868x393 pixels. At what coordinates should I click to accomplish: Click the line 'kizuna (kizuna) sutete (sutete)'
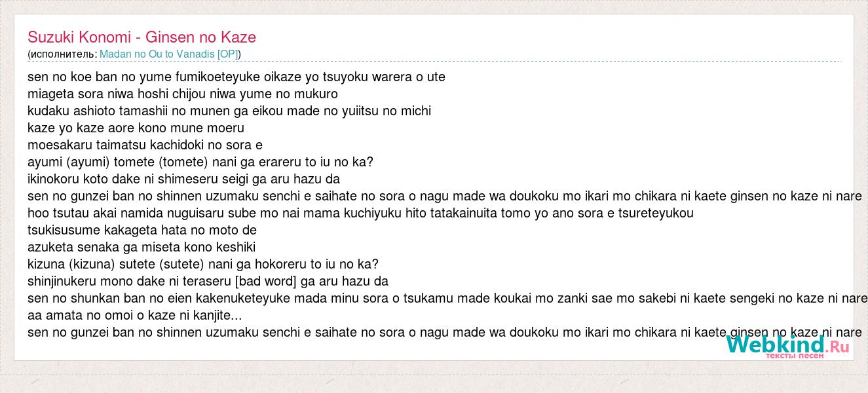coord(203,264)
